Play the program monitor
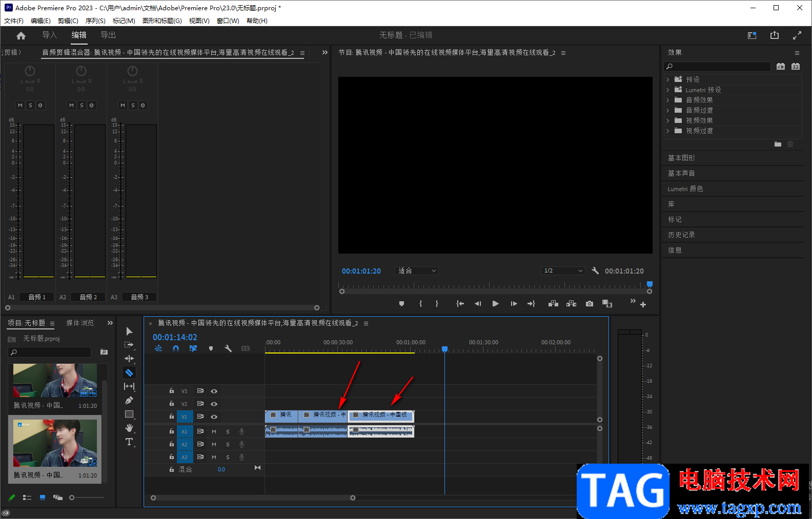Viewport: 812px width, 519px height. tap(495, 304)
